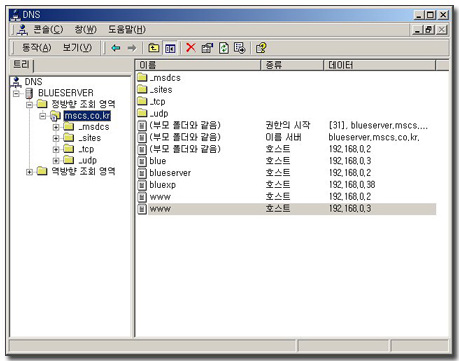459x361 pixels.
Task: Select _msdcs label in the tree
Action: pos(94,127)
